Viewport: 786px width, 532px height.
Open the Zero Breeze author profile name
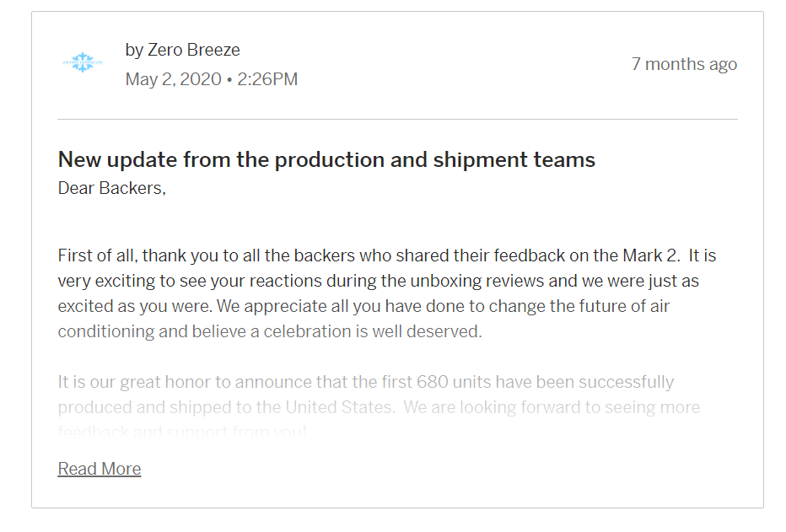point(193,50)
